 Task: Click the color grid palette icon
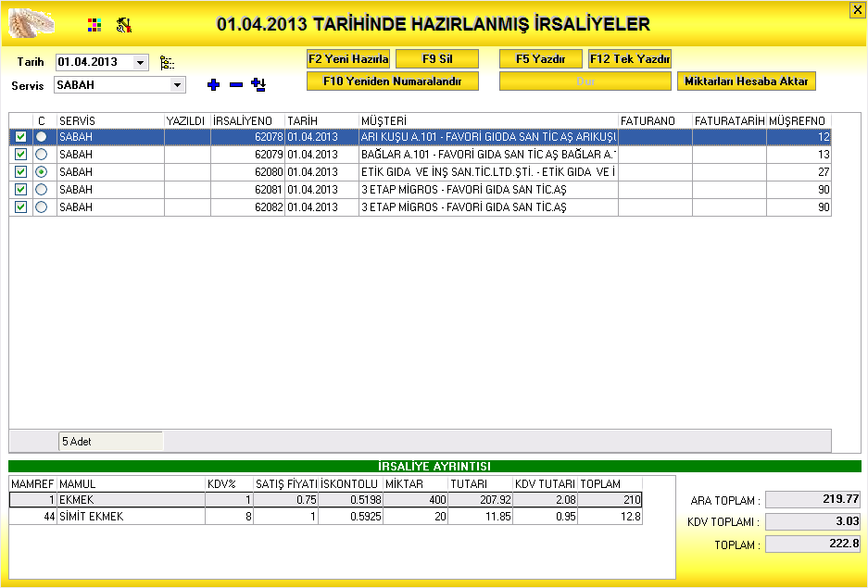94,24
